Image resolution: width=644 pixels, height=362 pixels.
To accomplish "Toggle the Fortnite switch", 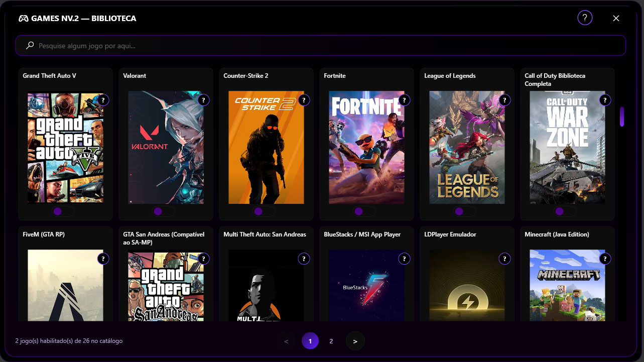I will [x=364, y=211].
